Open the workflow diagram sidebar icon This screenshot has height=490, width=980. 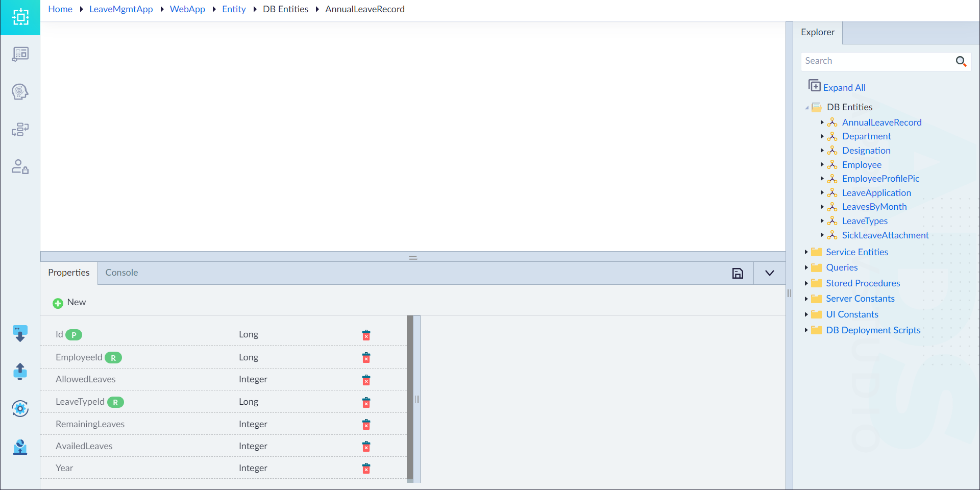[x=20, y=129]
